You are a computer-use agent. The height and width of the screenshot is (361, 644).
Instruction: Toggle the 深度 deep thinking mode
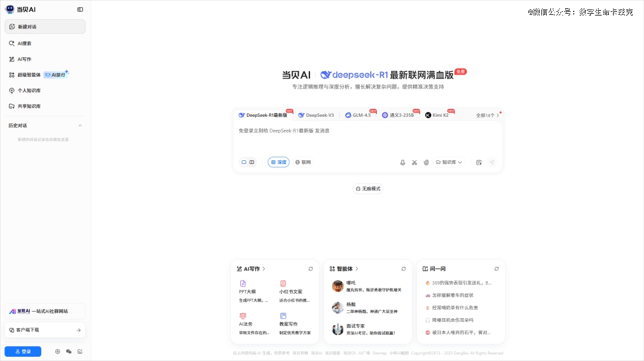tap(278, 163)
